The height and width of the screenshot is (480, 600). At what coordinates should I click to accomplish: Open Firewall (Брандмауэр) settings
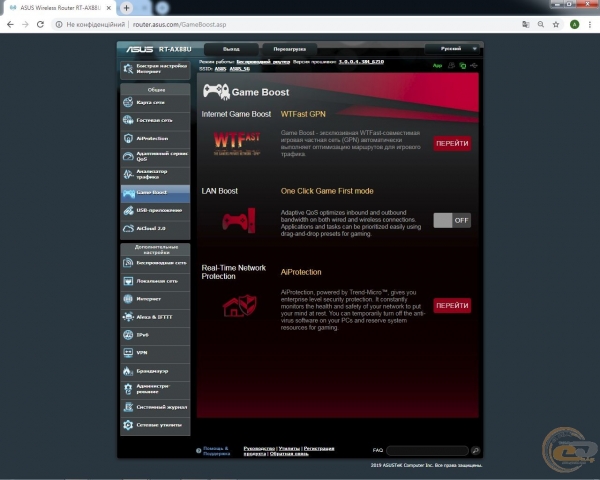click(155, 371)
